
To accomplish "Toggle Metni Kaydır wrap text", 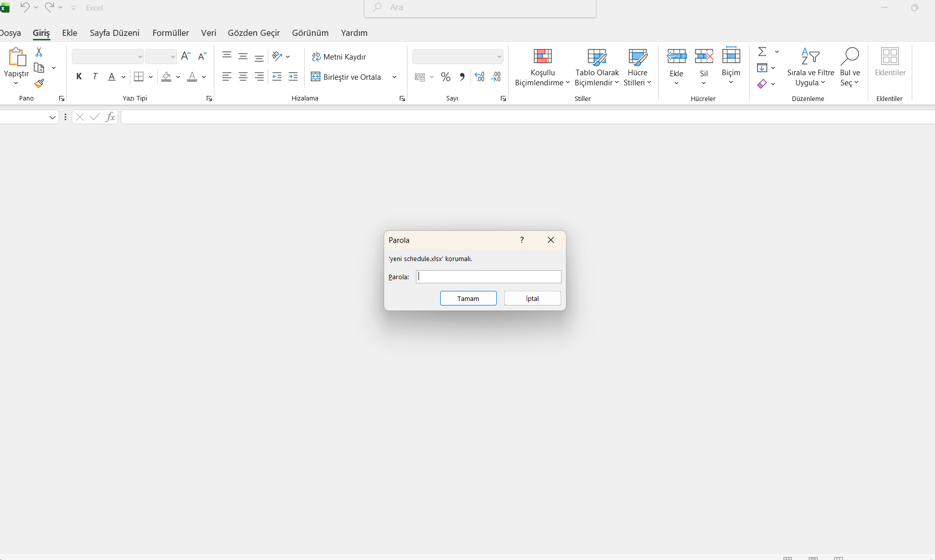I will pyautogui.click(x=339, y=57).
